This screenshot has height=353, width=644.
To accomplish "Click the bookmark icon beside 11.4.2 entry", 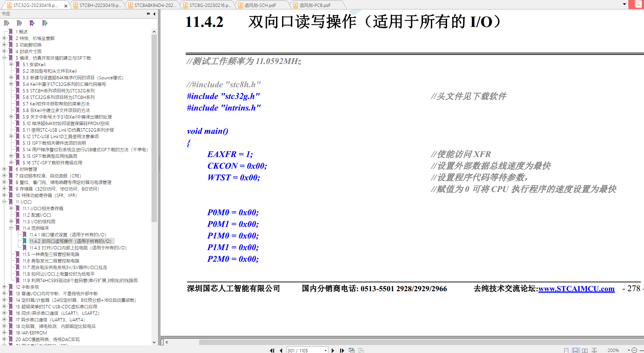I will pos(24,241).
